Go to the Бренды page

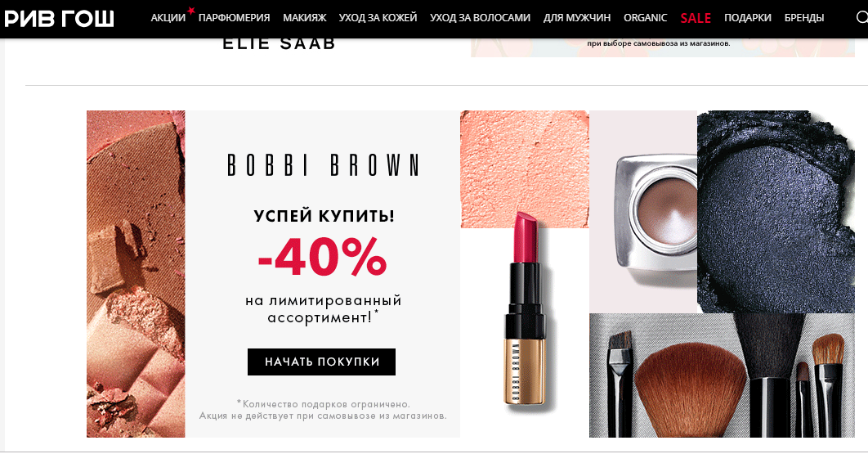click(x=803, y=18)
